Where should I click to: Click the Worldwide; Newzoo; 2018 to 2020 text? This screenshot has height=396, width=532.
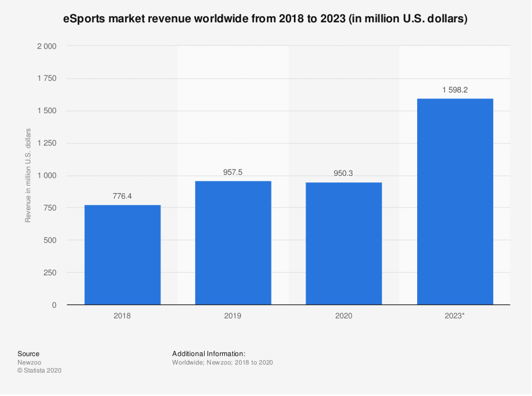point(223,363)
